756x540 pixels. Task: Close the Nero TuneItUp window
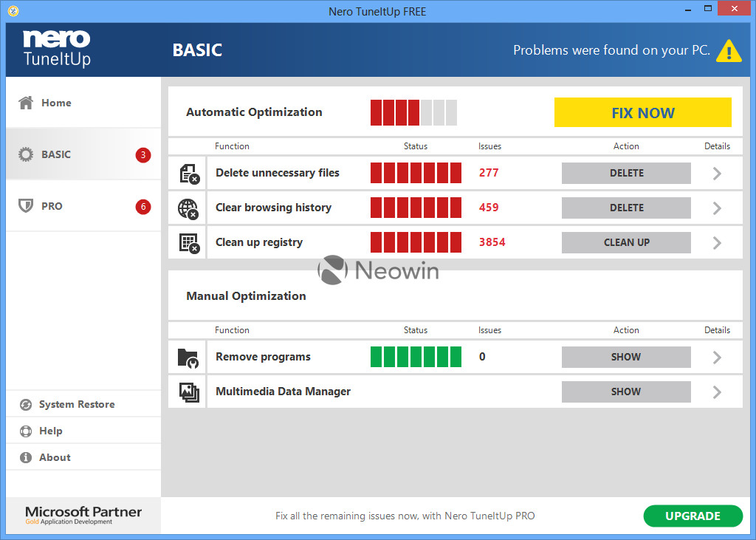735,8
